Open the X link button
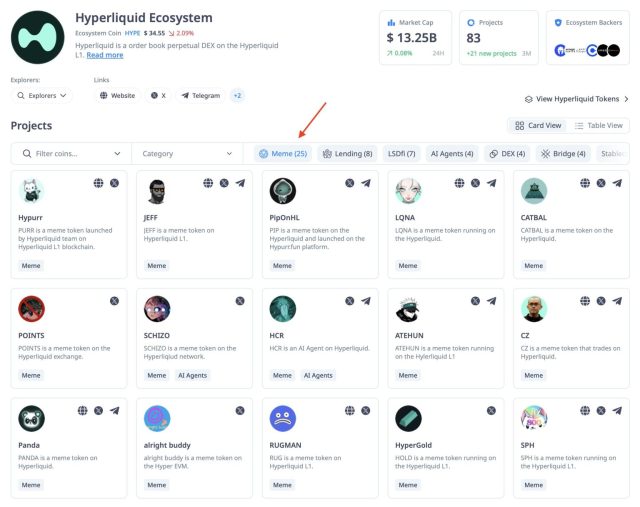 (158, 96)
